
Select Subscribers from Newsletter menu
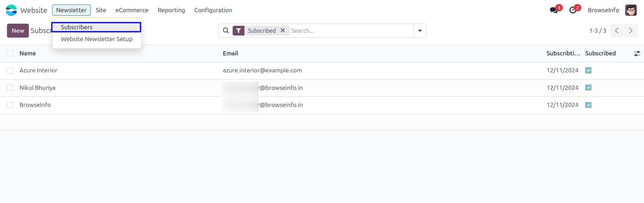77,27
